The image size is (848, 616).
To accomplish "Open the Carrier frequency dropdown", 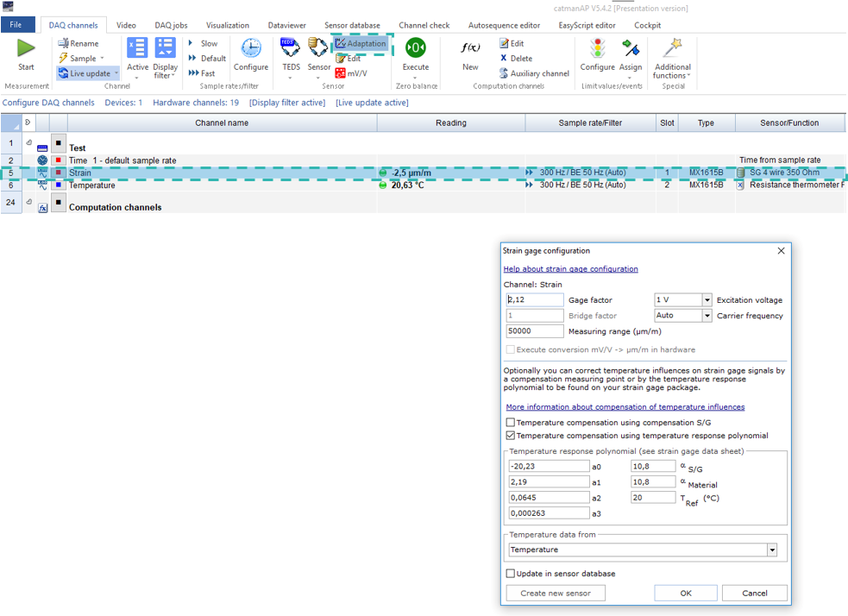I will (707, 315).
